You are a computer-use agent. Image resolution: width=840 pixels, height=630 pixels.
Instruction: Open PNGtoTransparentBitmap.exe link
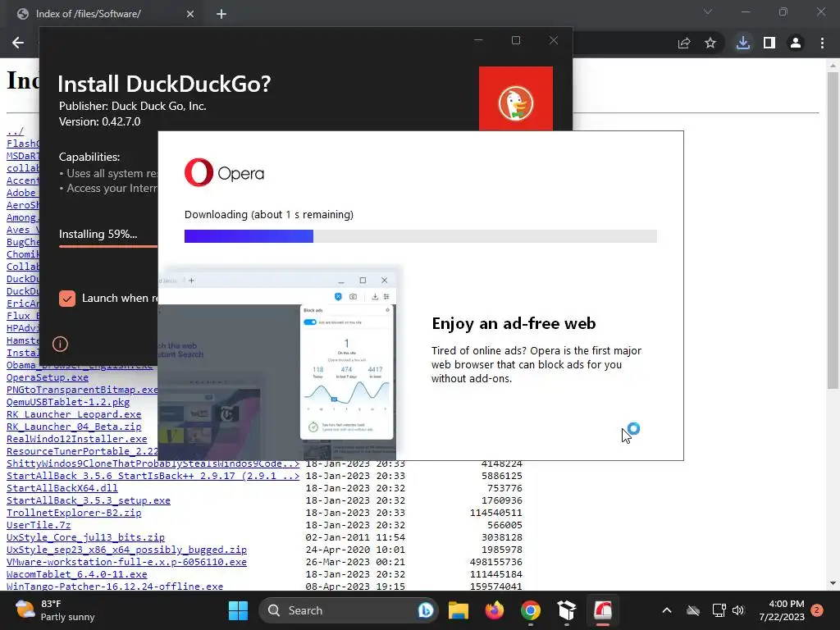click(82, 390)
